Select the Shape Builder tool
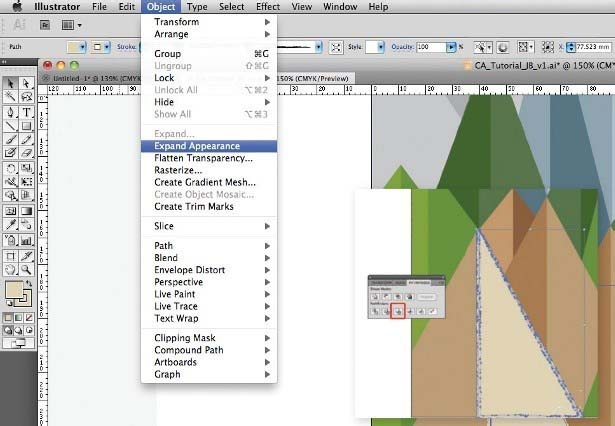The image size is (615, 426). (11, 195)
